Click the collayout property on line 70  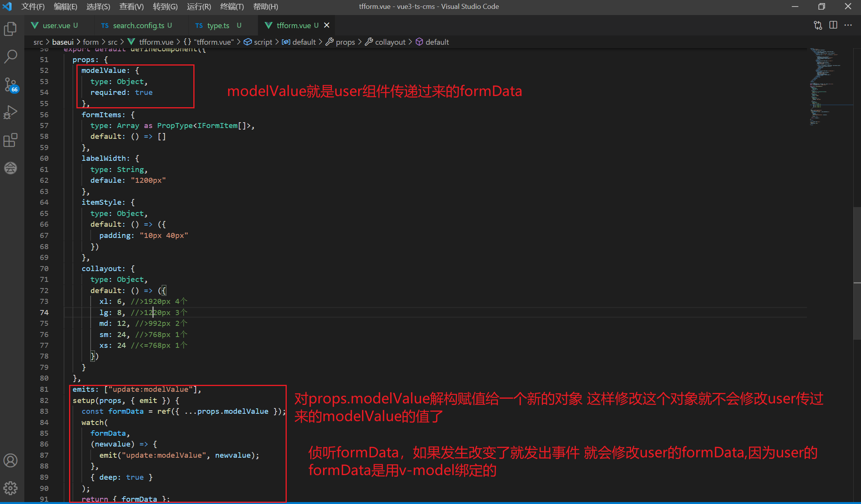pyautogui.click(x=101, y=269)
